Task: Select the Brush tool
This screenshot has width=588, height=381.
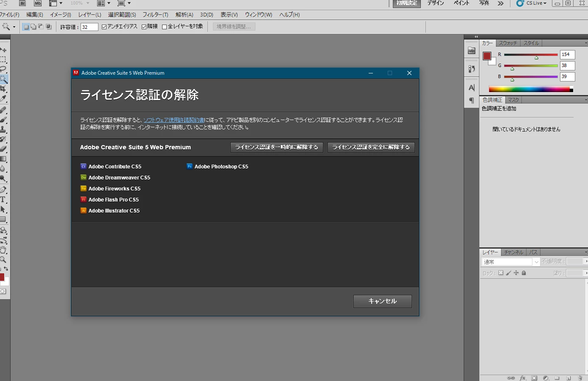Action: tap(3, 120)
